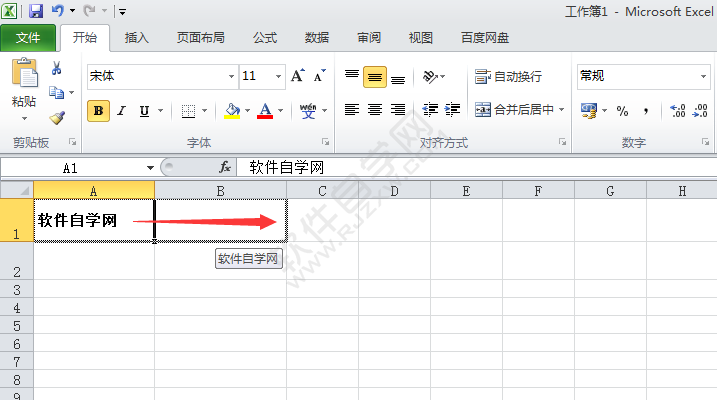Click the Decrease Decimal icon
717x400 pixels.
(701, 111)
